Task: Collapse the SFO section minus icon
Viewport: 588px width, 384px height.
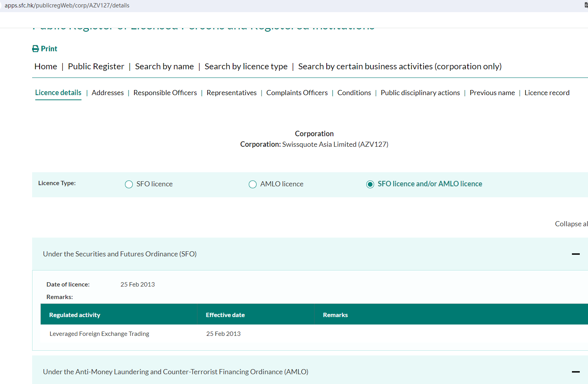Action: (575, 254)
